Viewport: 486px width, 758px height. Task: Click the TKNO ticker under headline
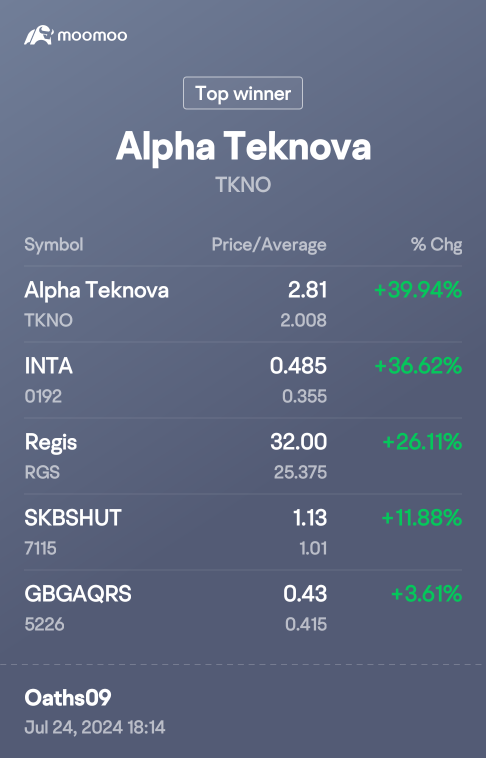pyautogui.click(x=243, y=185)
